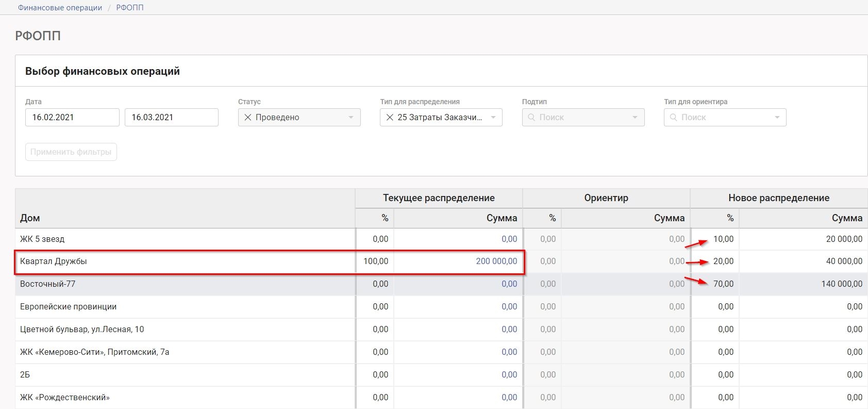Clear the 'Проведено' status with its X icon

(x=247, y=118)
